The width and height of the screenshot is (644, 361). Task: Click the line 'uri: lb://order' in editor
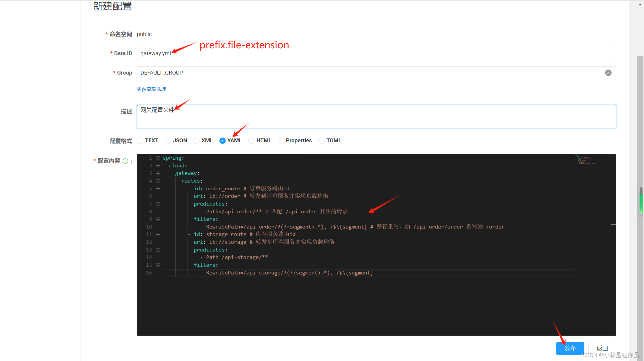point(261,196)
